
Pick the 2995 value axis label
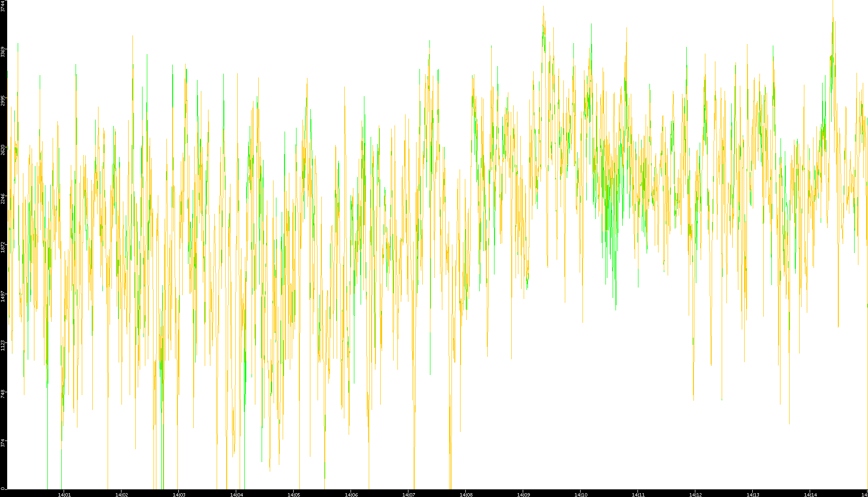tap(3, 100)
